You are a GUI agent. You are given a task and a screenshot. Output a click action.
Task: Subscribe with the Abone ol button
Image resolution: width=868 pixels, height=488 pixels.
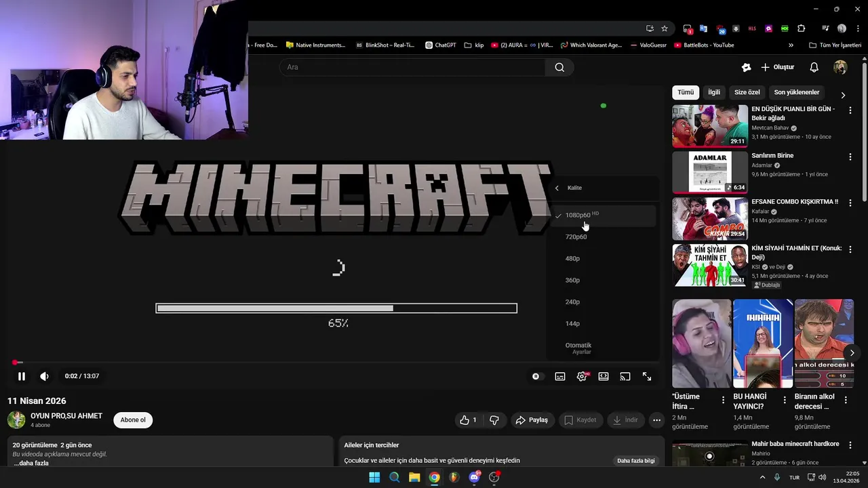click(133, 420)
